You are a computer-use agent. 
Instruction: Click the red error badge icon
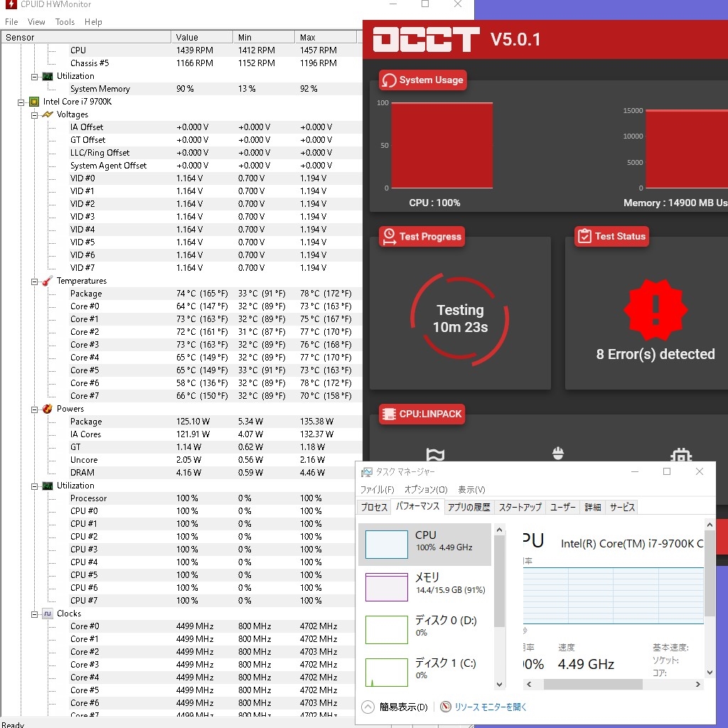coord(655,310)
